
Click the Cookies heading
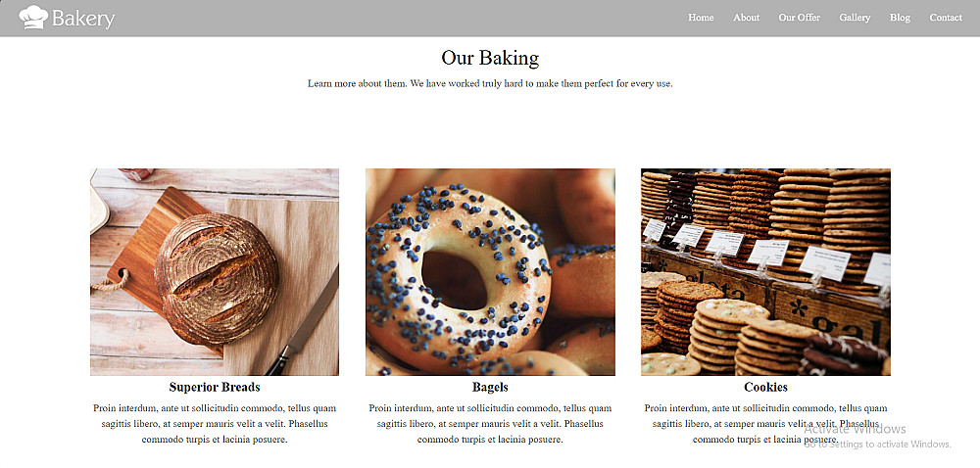(765, 387)
